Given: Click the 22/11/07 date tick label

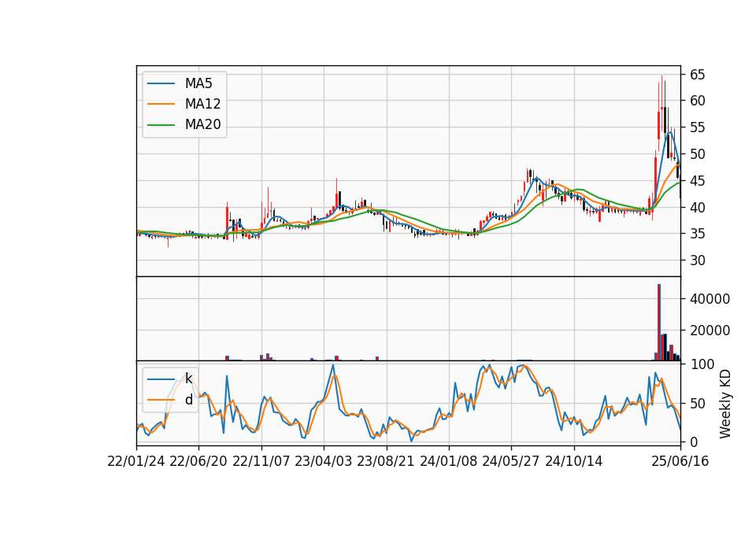Looking at the screenshot, I should (261, 462).
